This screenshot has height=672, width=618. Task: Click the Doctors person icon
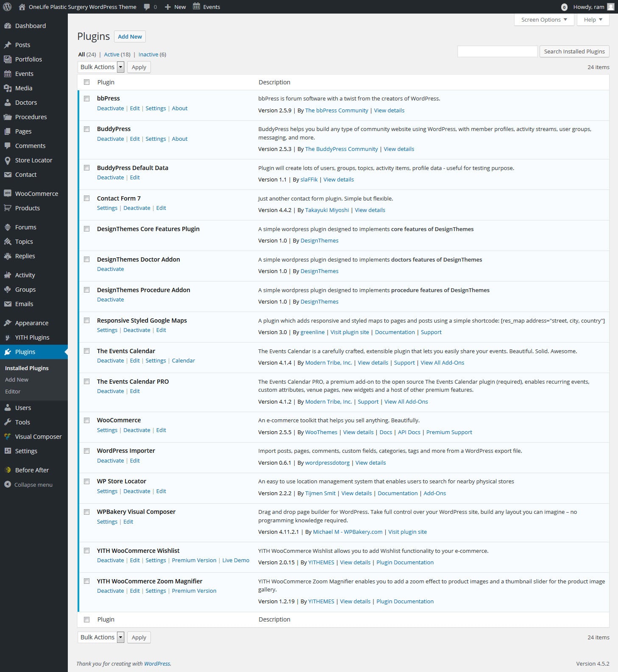pos(8,103)
